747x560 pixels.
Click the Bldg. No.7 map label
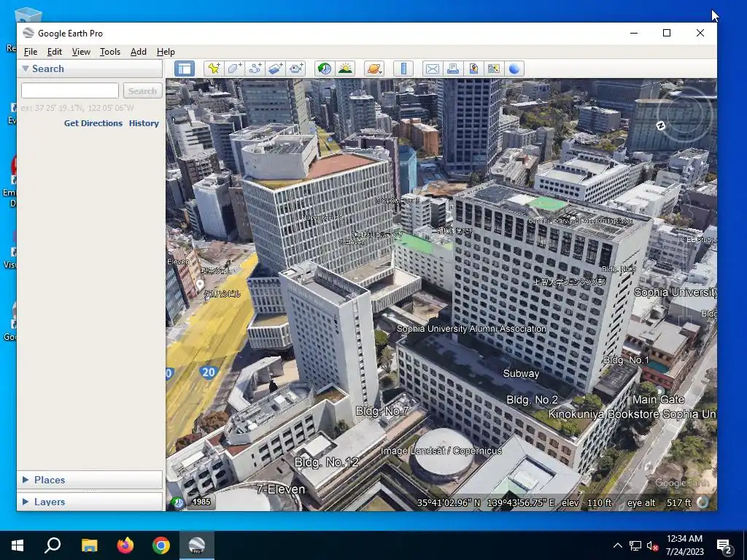pyautogui.click(x=382, y=411)
